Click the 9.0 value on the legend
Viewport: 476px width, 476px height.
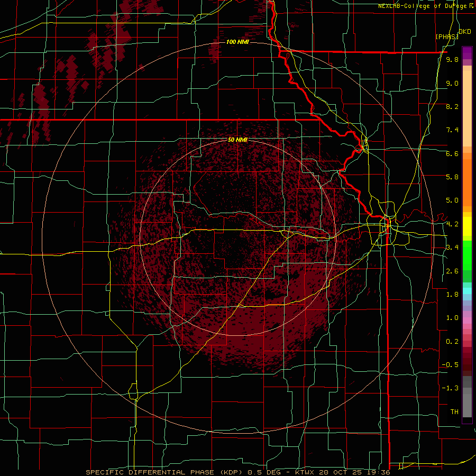point(452,83)
